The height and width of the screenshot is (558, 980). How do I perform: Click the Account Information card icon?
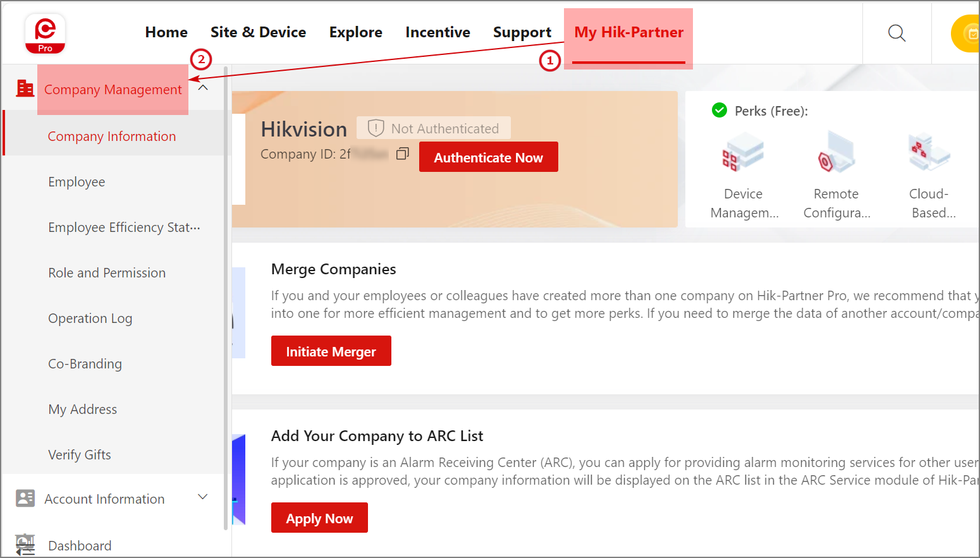pos(25,499)
